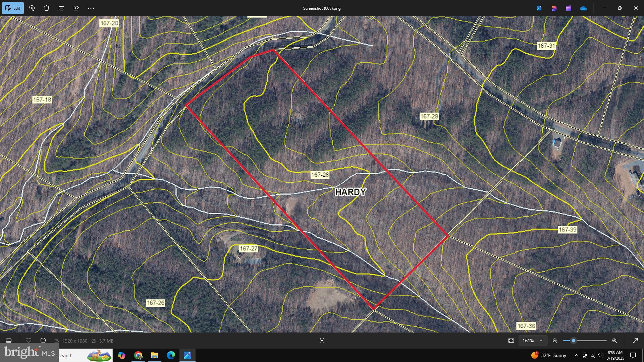This screenshot has width=644, height=362.
Task: Print the screenshot image
Action: coord(61,8)
